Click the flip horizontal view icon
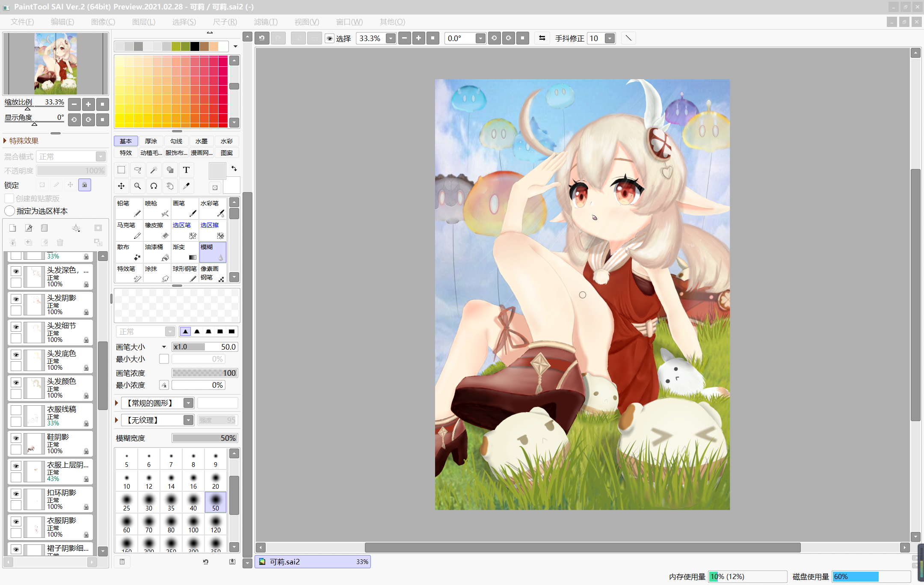The image size is (924, 585). point(542,38)
